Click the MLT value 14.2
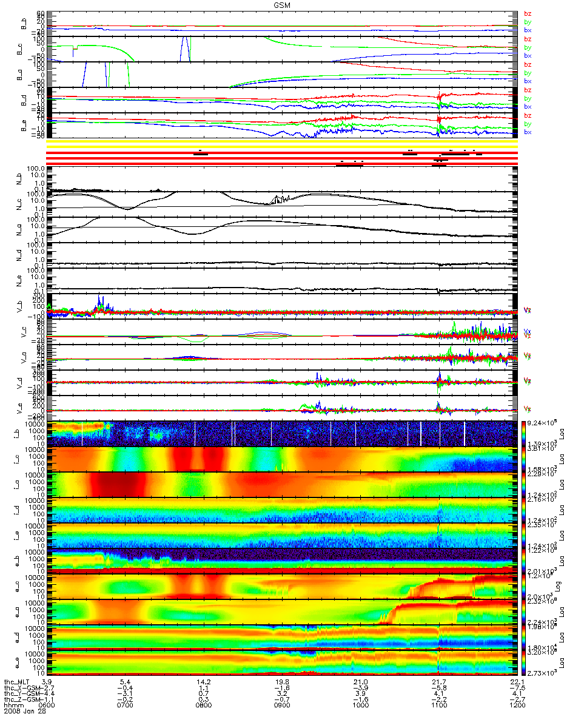 pyautogui.click(x=204, y=682)
